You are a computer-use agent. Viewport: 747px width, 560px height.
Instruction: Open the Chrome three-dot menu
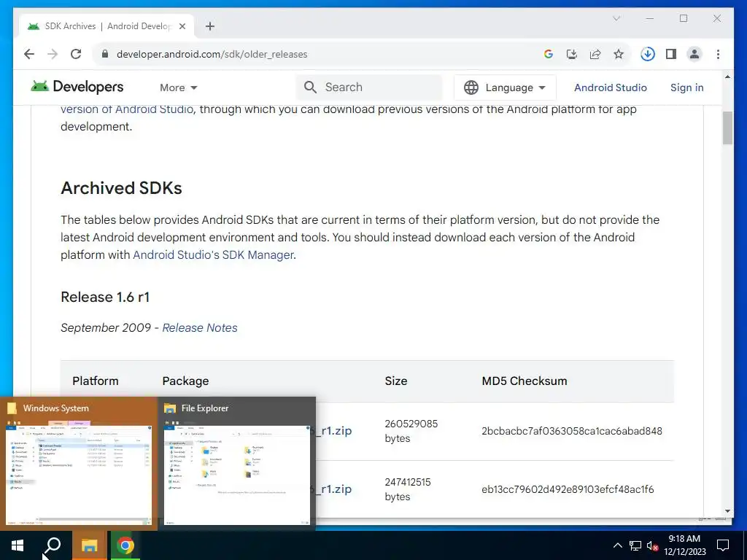click(718, 54)
